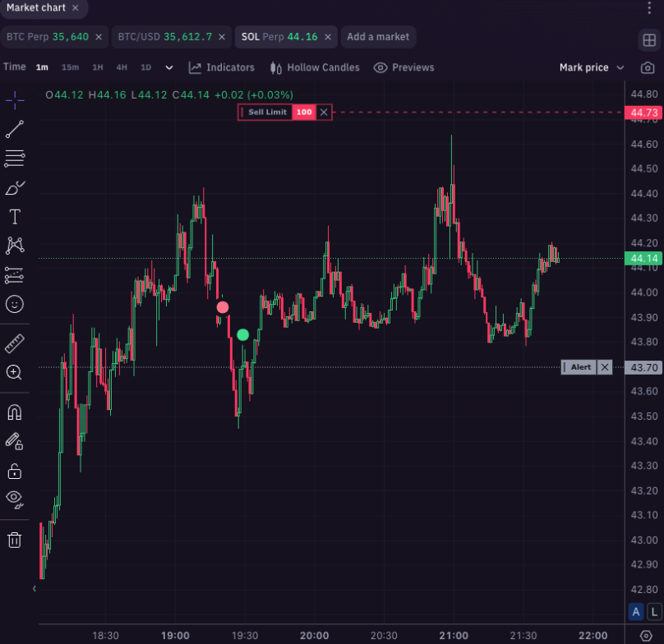The image size is (664, 644).
Task: Open Hollow Candles chart type menu
Action: point(315,67)
